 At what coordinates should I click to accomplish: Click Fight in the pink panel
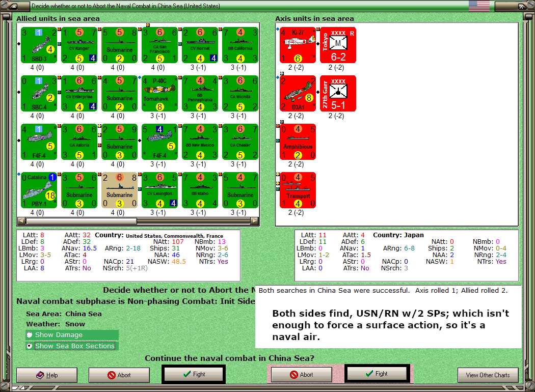click(x=377, y=374)
